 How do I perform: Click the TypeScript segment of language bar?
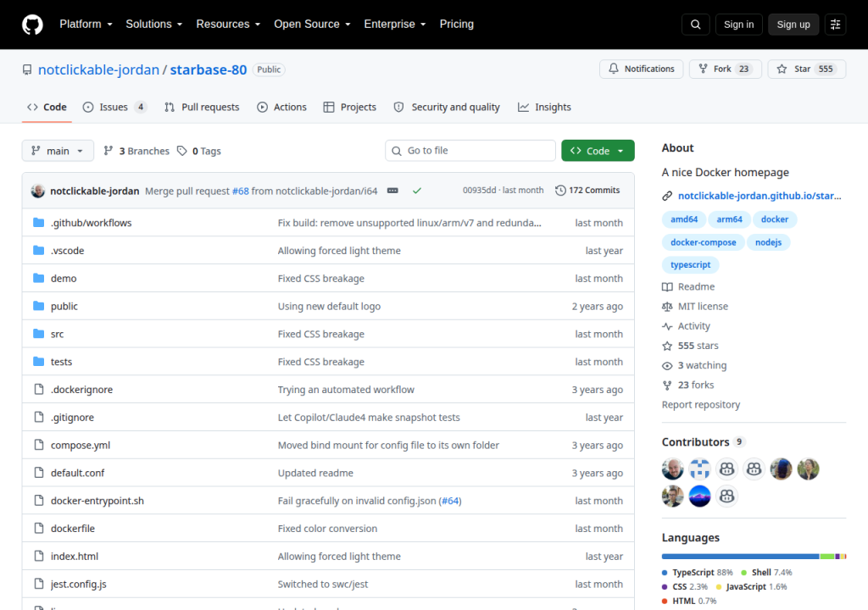point(740,557)
